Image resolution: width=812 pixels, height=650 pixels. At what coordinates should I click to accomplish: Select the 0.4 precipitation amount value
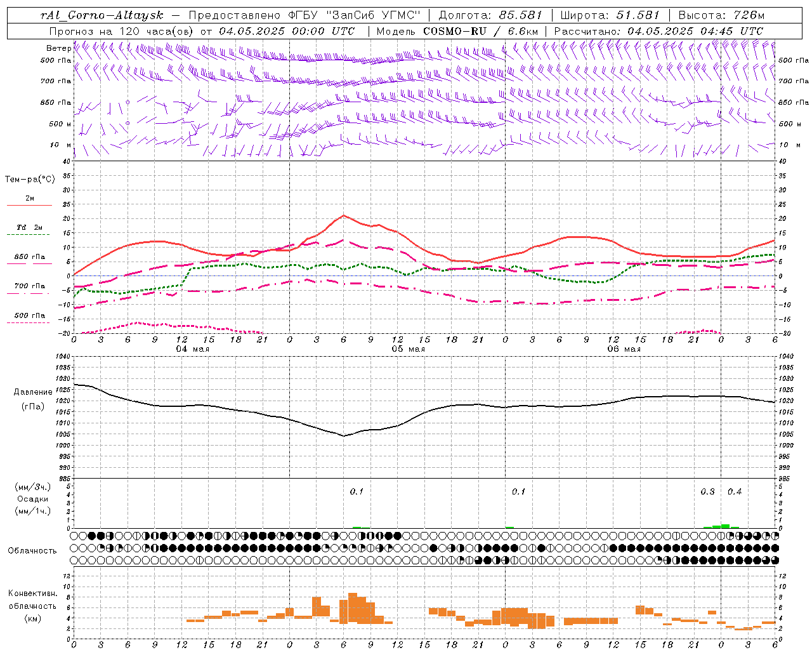pyautogui.click(x=735, y=492)
